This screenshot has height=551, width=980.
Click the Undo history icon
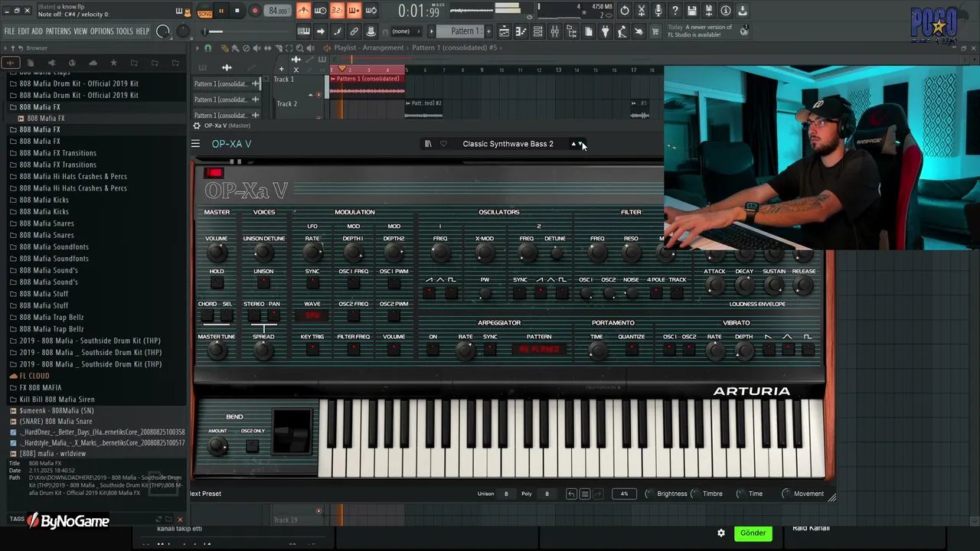click(625, 11)
